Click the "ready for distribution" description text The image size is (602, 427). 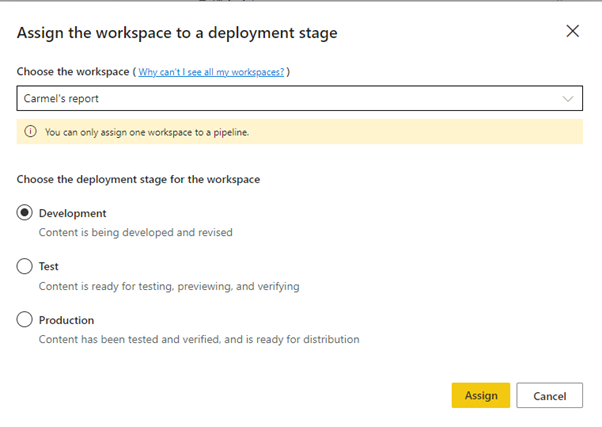(x=198, y=339)
